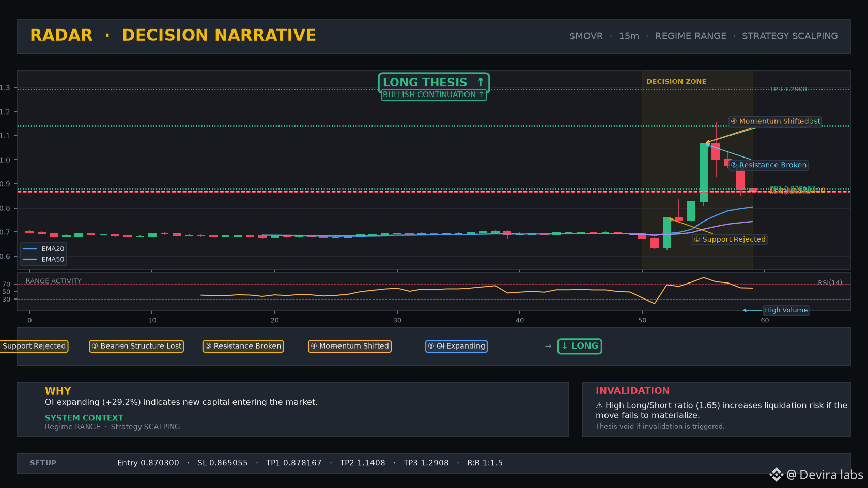868x488 pixels.
Task: Click the EMA50 purple legend line
Action: coord(30,259)
